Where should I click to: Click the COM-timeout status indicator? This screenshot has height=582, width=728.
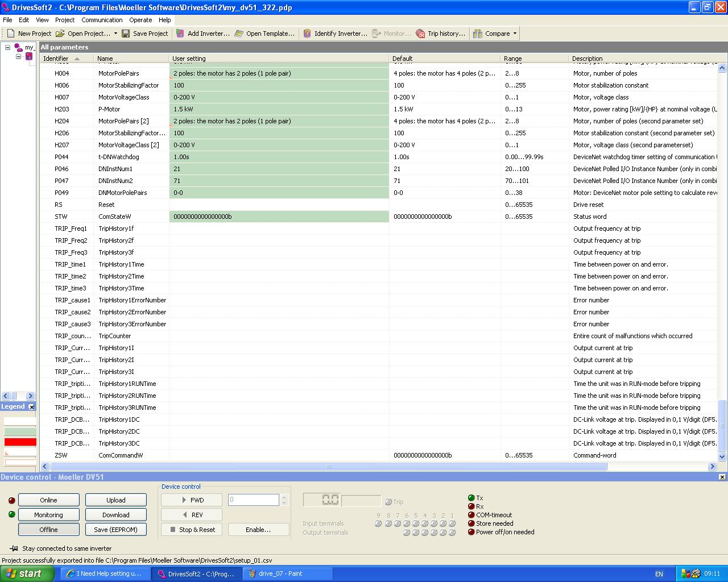point(471,515)
